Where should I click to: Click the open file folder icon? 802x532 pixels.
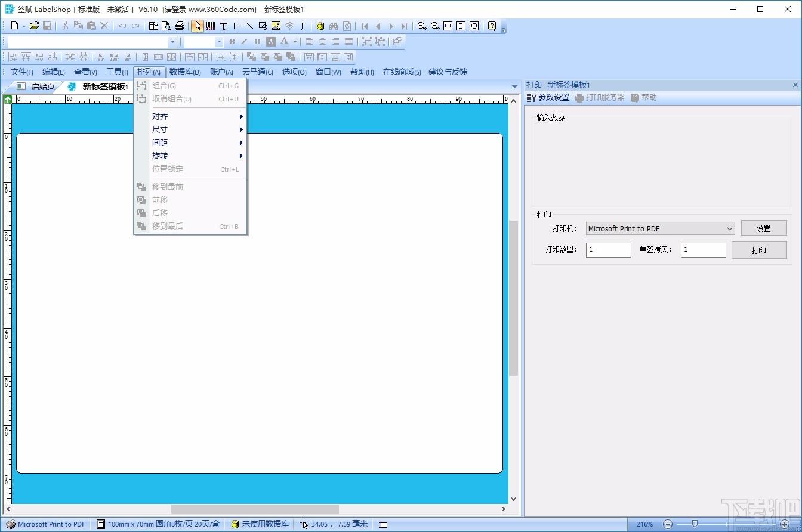tap(34, 26)
